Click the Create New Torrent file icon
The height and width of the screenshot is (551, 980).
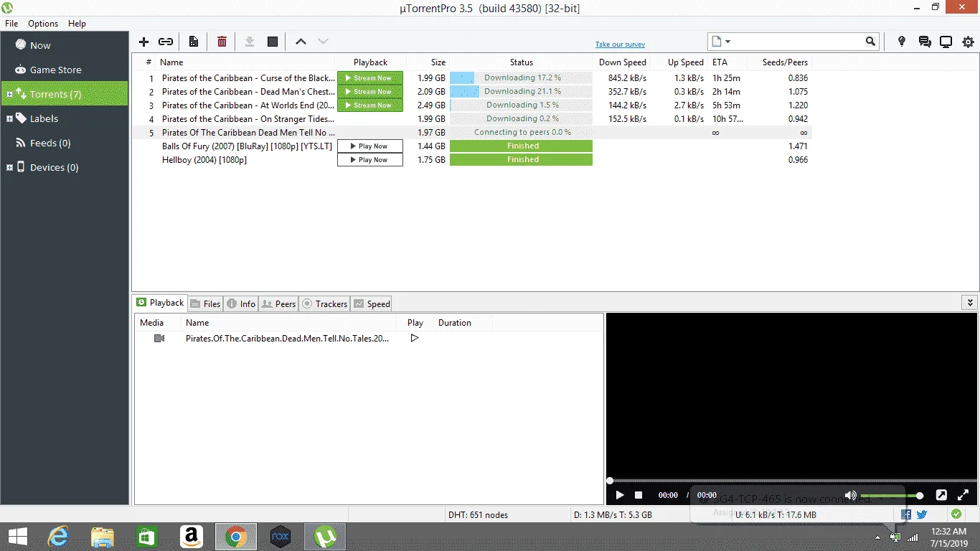(194, 42)
